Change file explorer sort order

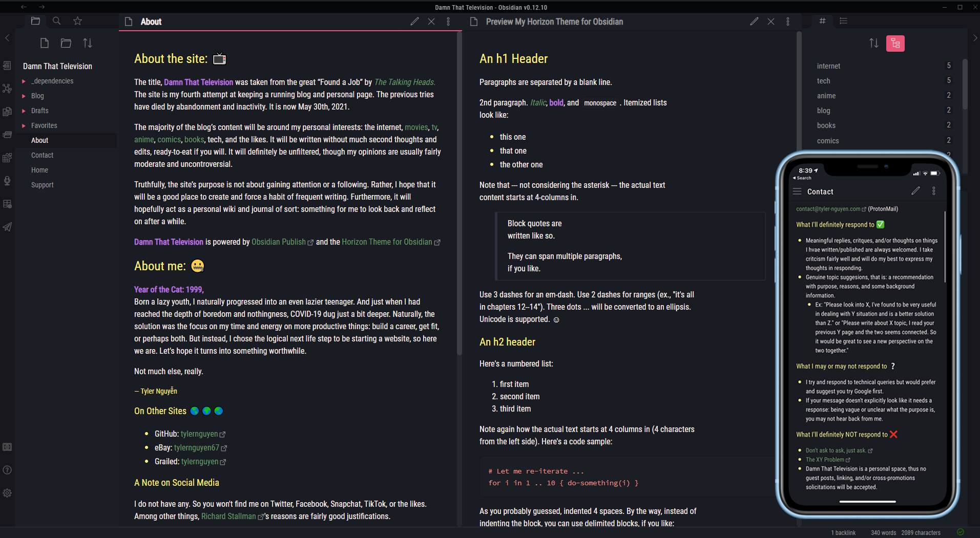88,43
